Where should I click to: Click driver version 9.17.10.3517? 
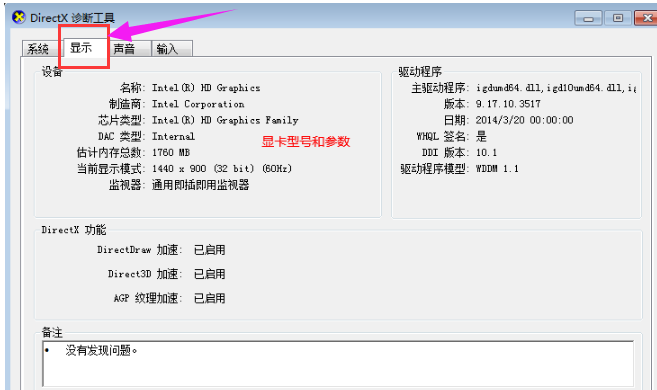coord(508,104)
